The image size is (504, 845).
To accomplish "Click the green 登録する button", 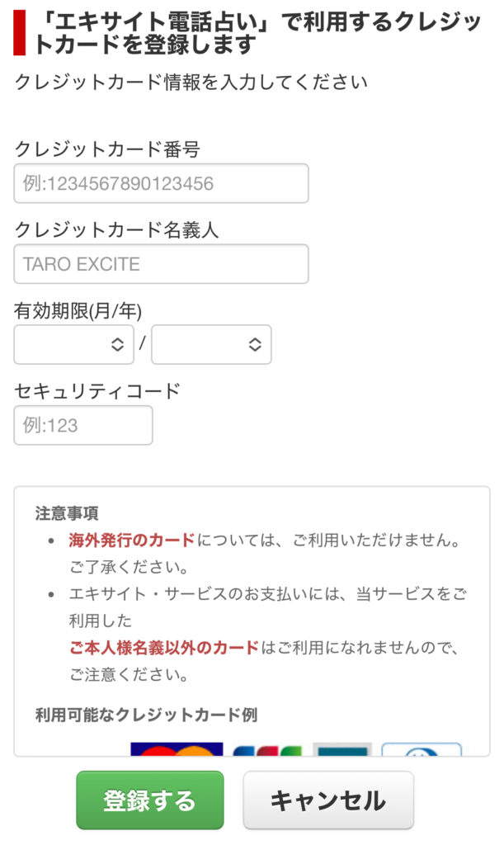I will [149, 800].
